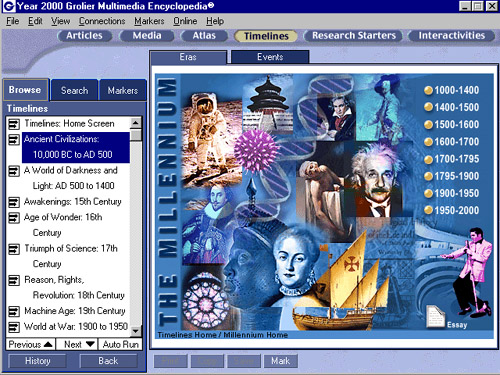
Task: Click icon beside Triumph of Science entry
Action: [14, 249]
